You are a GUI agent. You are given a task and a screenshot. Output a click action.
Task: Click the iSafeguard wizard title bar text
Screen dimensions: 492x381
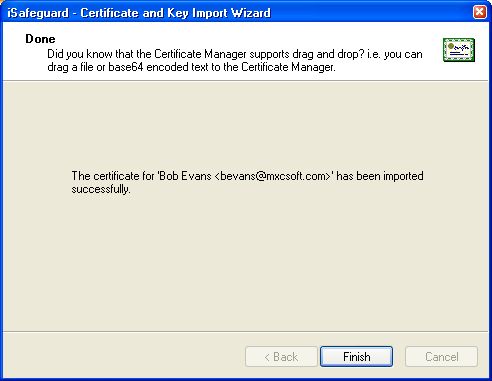pyautogui.click(x=139, y=13)
